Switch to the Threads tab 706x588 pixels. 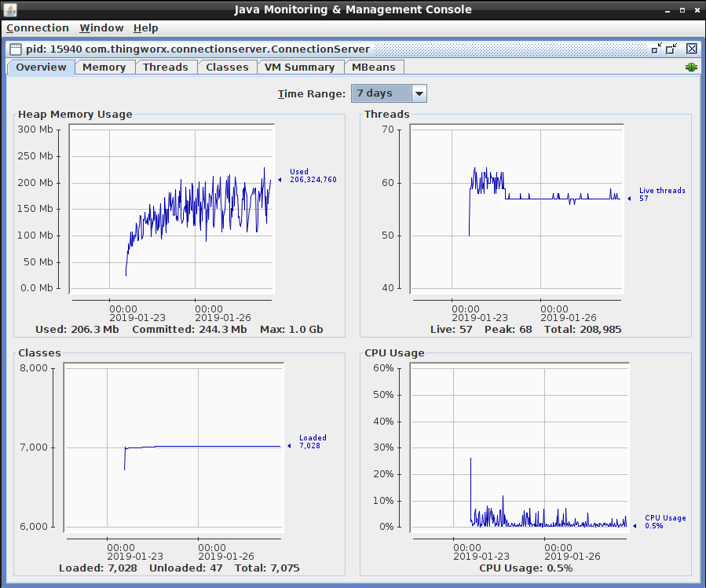click(165, 68)
